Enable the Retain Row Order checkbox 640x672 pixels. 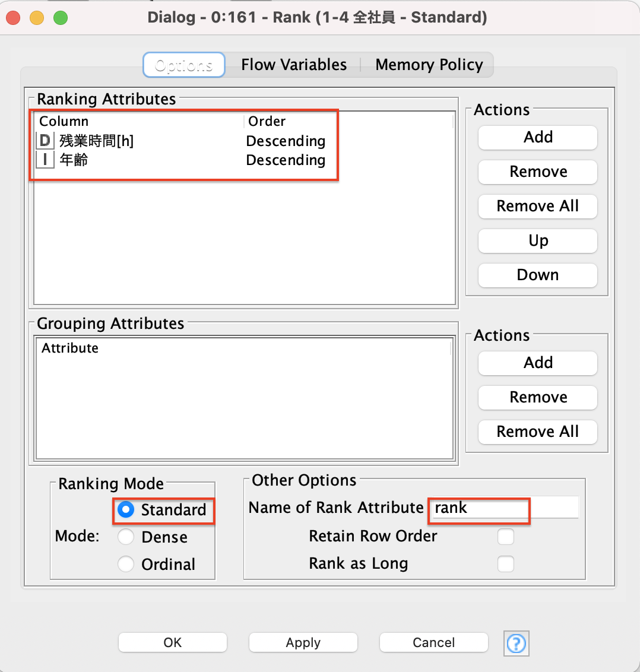coord(506,537)
